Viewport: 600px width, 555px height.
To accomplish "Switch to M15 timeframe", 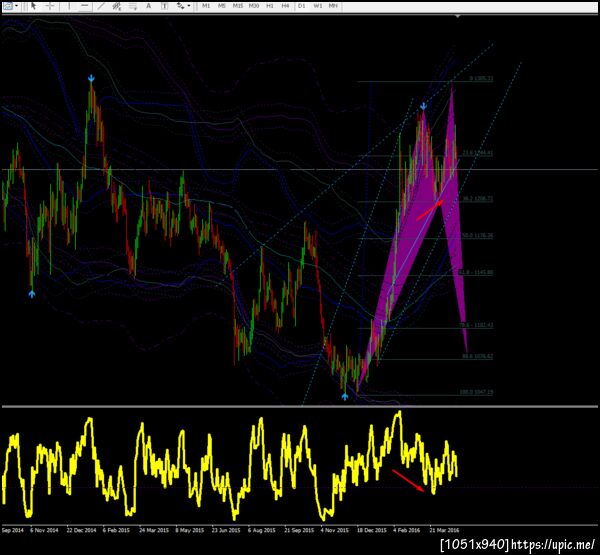I will point(238,6).
